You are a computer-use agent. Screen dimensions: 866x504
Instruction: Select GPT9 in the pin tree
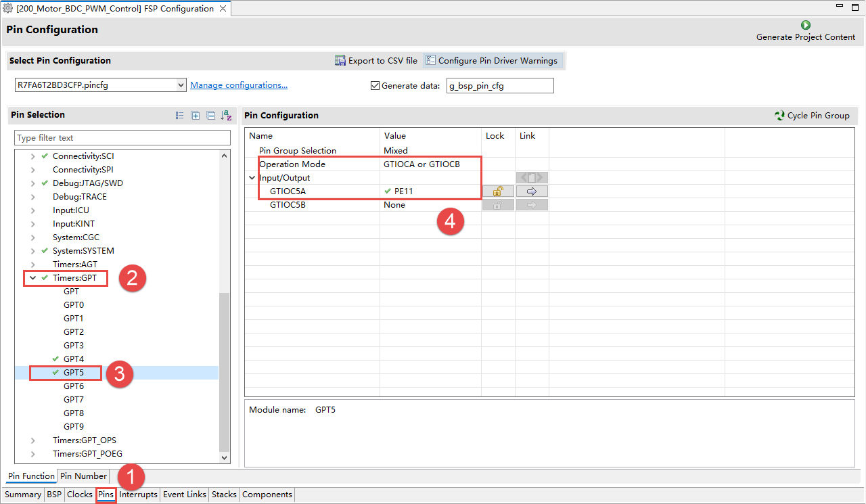pos(74,427)
